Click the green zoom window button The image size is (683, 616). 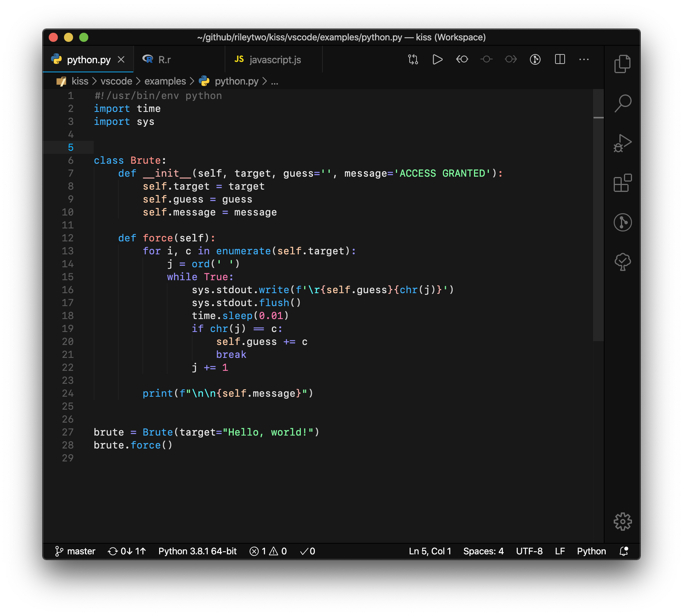tap(84, 37)
